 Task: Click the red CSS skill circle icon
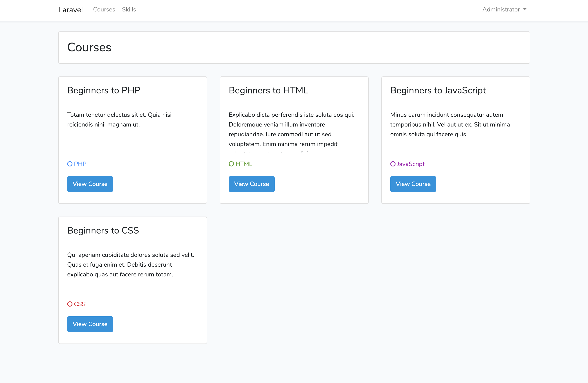point(70,304)
